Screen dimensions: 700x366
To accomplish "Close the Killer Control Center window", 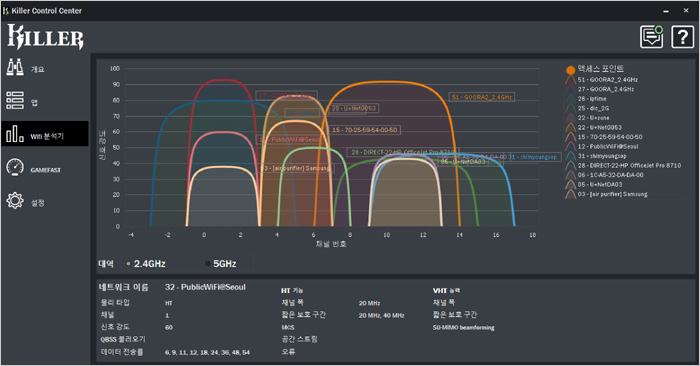I will [x=686, y=10].
